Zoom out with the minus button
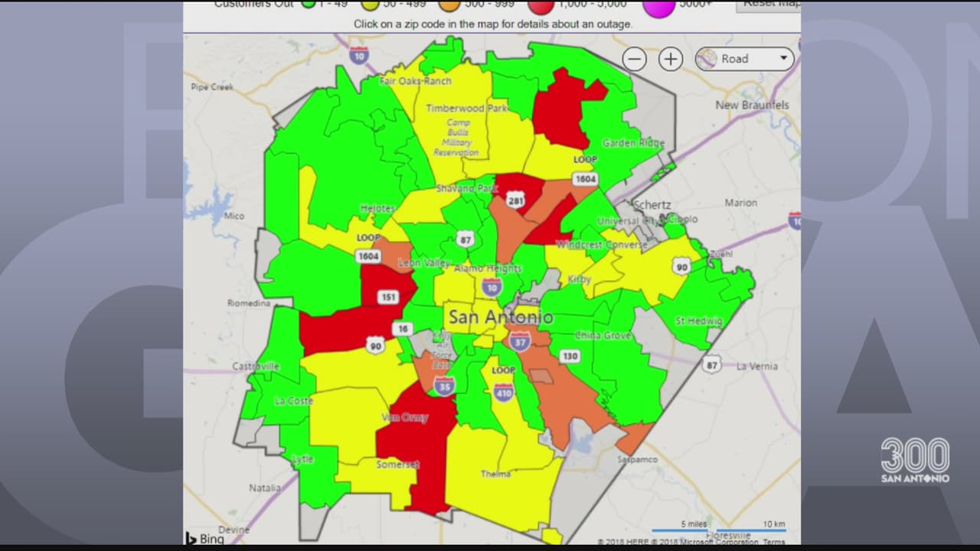This screenshot has height=551, width=980. click(x=634, y=59)
